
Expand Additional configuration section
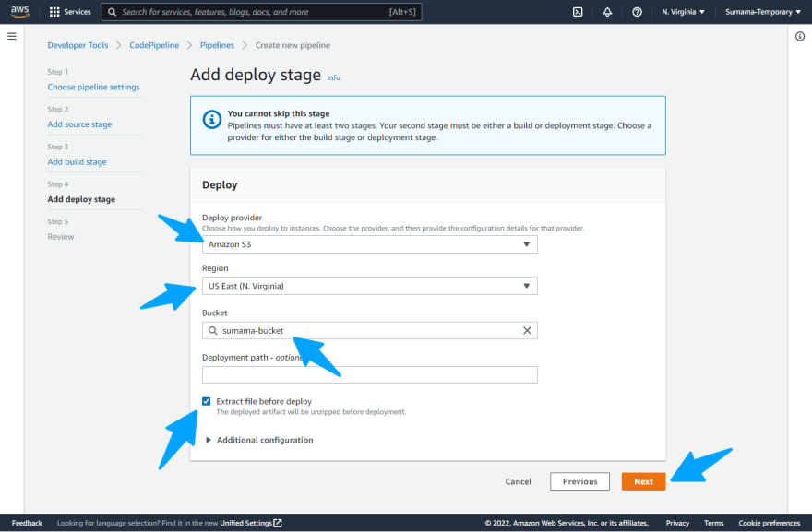point(259,440)
